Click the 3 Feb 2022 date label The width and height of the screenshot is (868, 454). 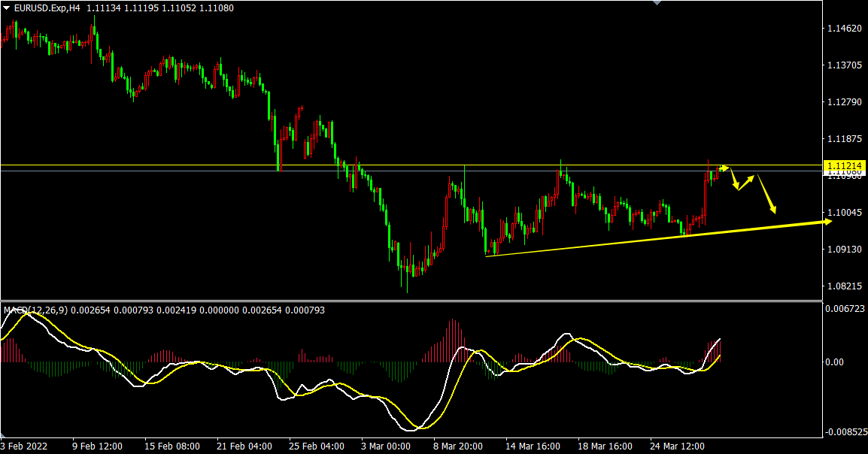point(23,446)
